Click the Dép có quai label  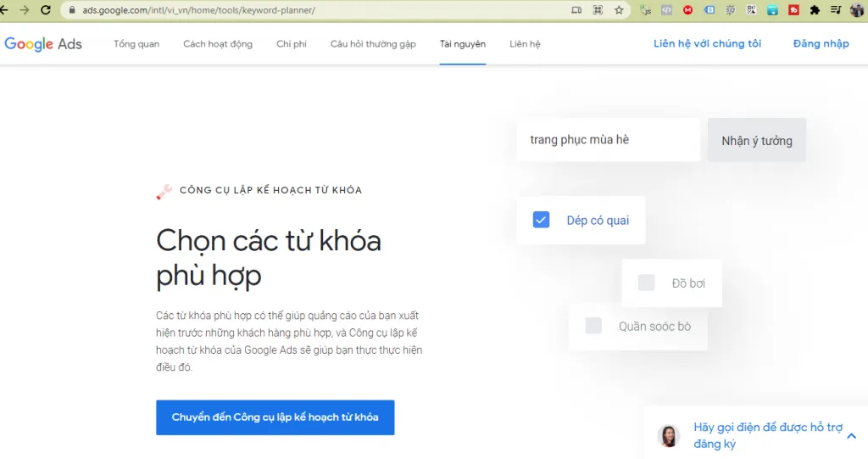coord(598,221)
